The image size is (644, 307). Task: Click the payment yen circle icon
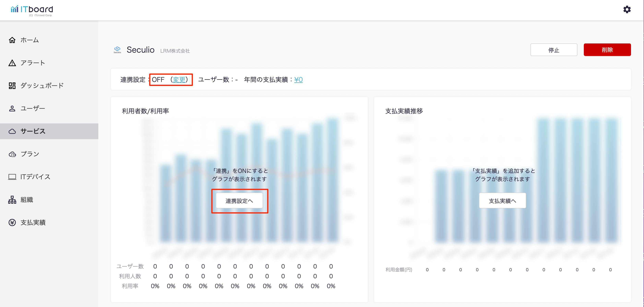point(12,222)
